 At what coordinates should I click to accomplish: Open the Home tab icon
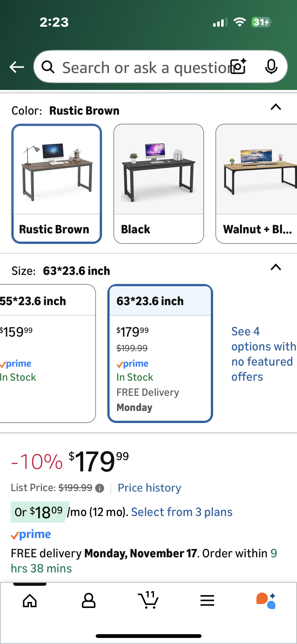(x=30, y=601)
